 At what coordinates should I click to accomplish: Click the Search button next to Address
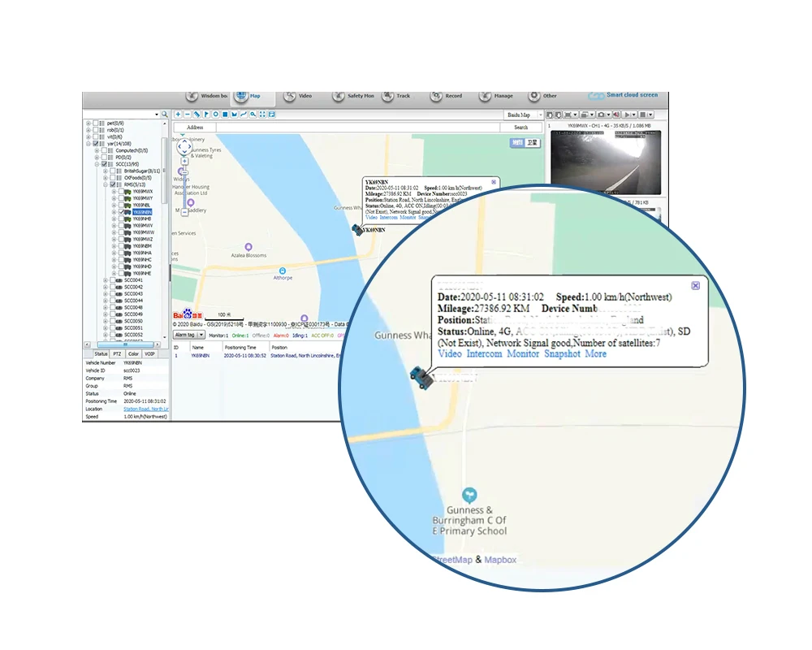pyautogui.click(x=520, y=128)
